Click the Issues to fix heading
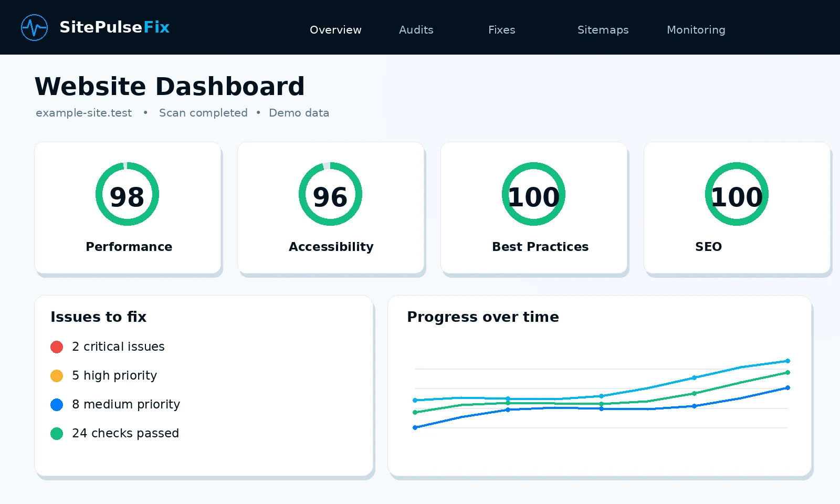The width and height of the screenshot is (840, 504). (x=98, y=317)
